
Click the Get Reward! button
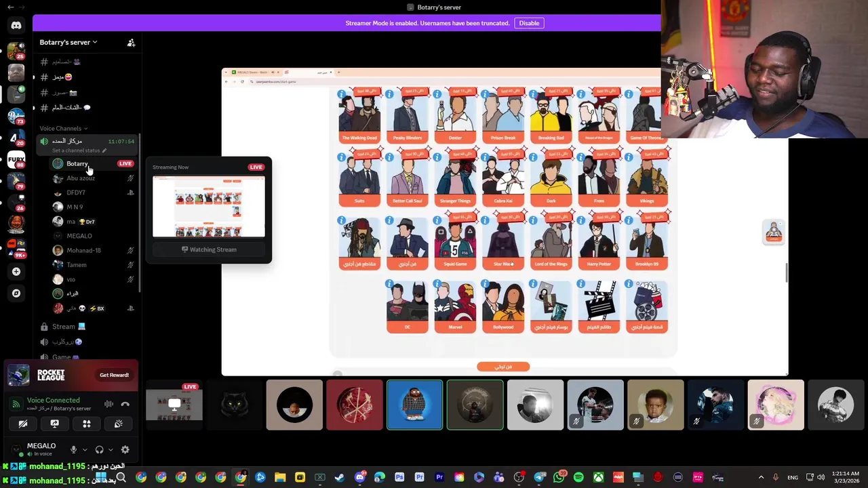point(114,375)
